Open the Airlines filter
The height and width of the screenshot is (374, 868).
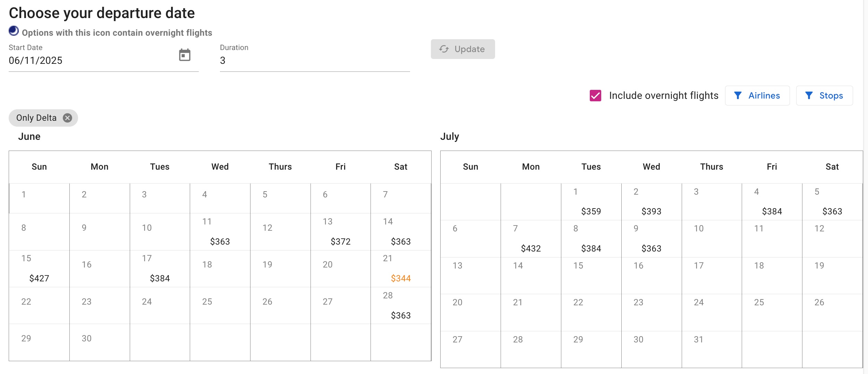[x=758, y=95]
